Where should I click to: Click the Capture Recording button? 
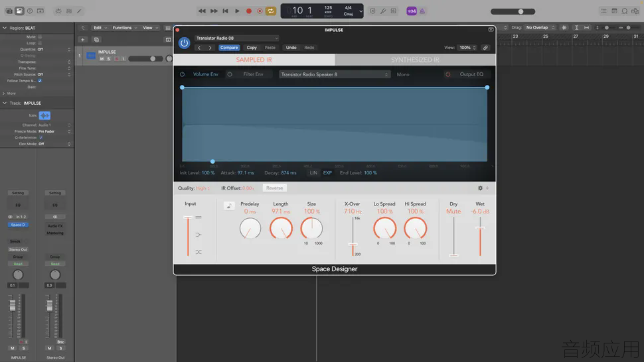click(260, 11)
